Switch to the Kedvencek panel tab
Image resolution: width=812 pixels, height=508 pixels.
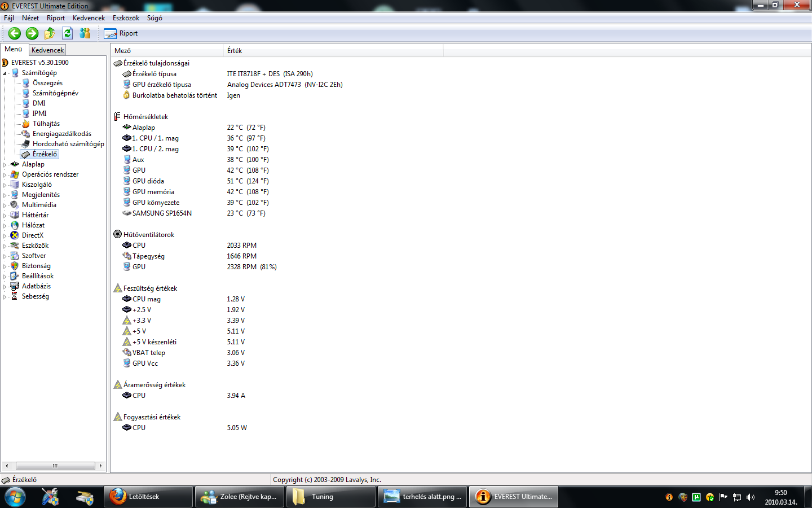pos(47,50)
